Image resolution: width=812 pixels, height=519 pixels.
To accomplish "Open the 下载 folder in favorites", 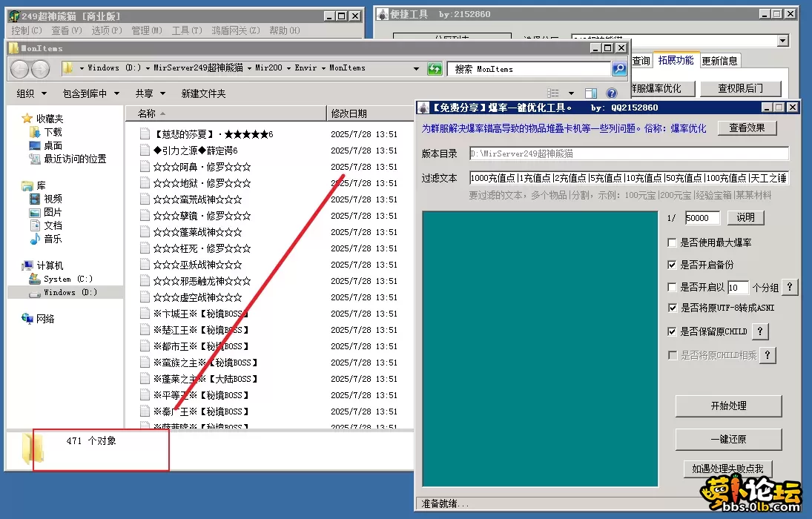I will (x=46, y=132).
